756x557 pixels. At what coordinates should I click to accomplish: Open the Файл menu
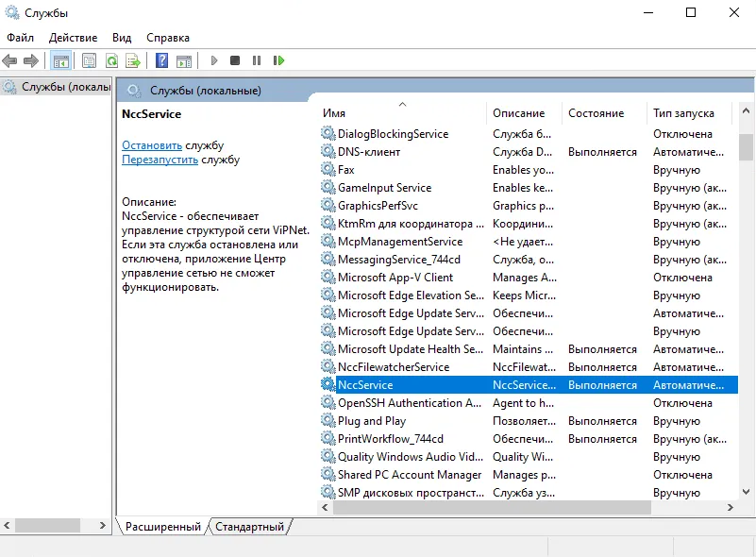coord(20,38)
